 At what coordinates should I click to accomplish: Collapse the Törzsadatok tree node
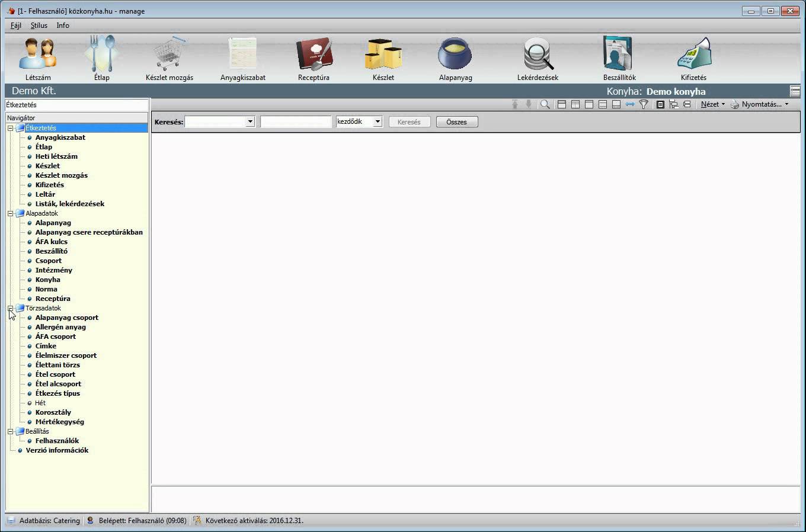click(10, 308)
